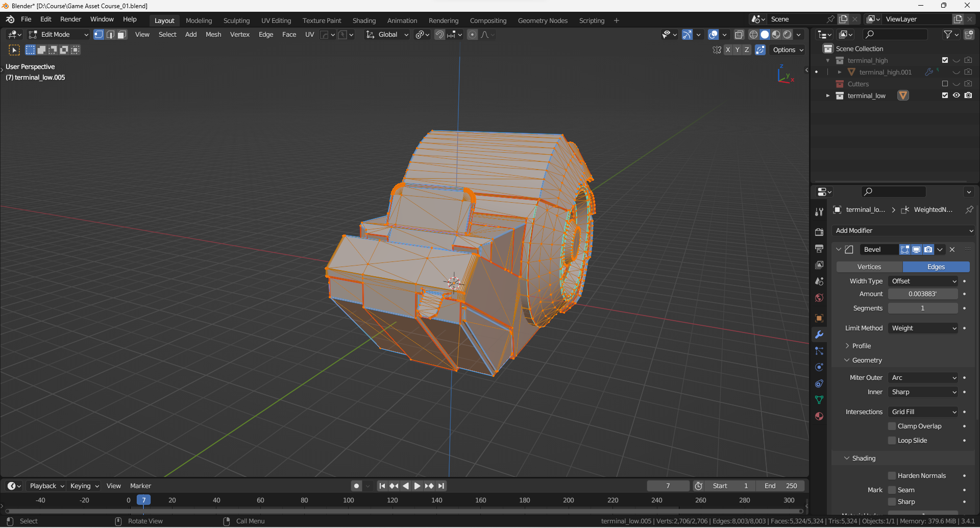Open the Modifier properties wrench tab
This screenshot has width=980, height=528.
coord(819,334)
